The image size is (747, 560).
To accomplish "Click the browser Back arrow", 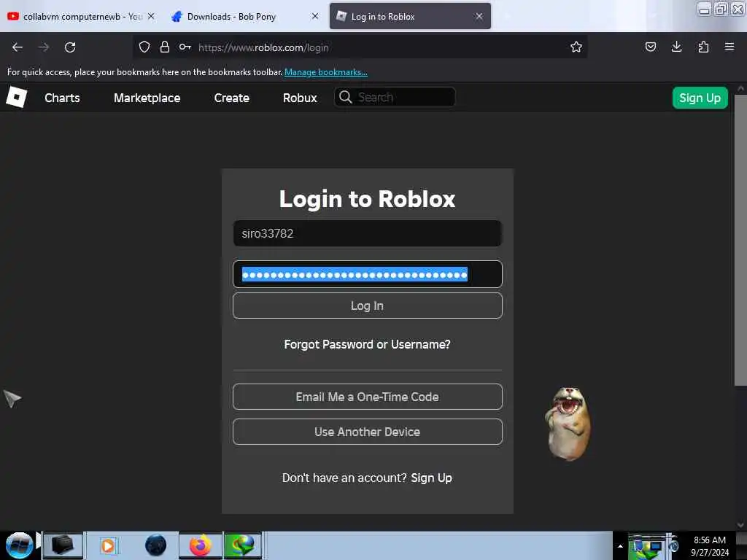I will tap(18, 47).
